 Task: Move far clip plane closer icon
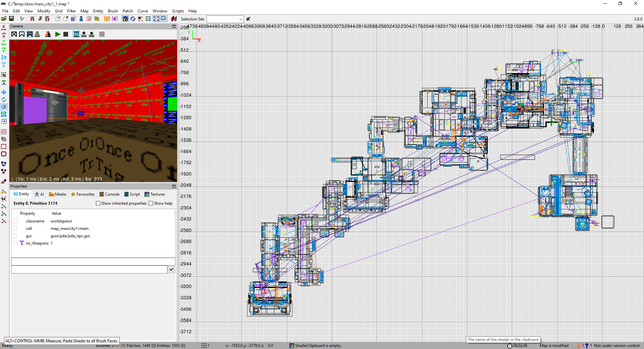pos(84,34)
